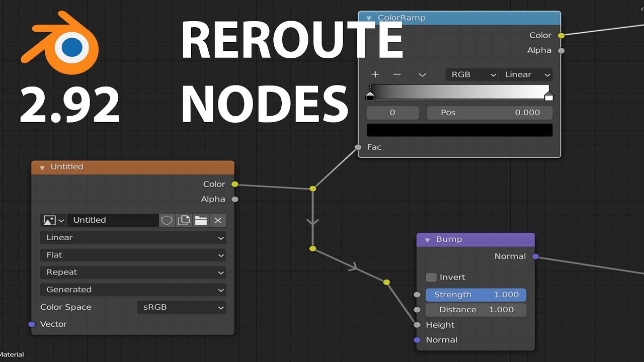Enable the Invert checkbox in Bump node
This screenshot has height=362, width=644.
(431, 277)
